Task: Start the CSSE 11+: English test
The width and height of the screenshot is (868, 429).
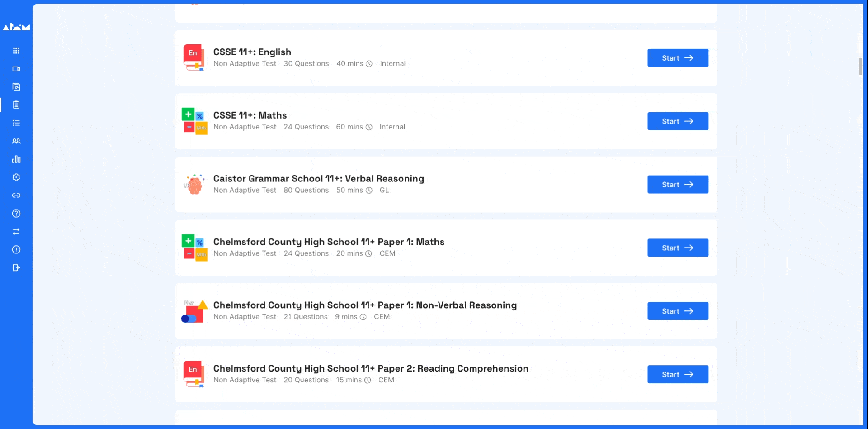Action: [678, 58]
